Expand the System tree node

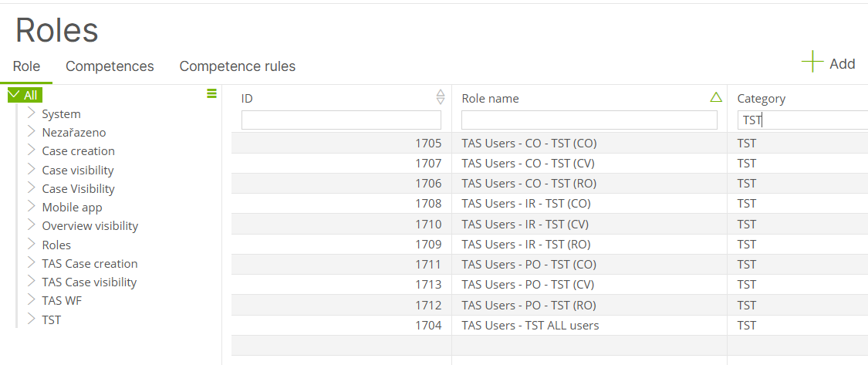coord(32,113)
